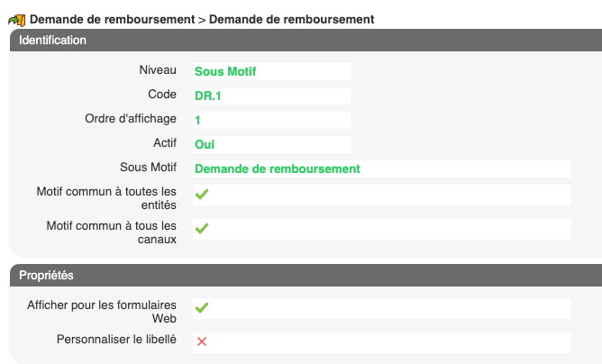The width and height of the screenshot is (602, 364).
Task: Click the last Demande de remboursement breadcrumb
Action: point(291,19)
